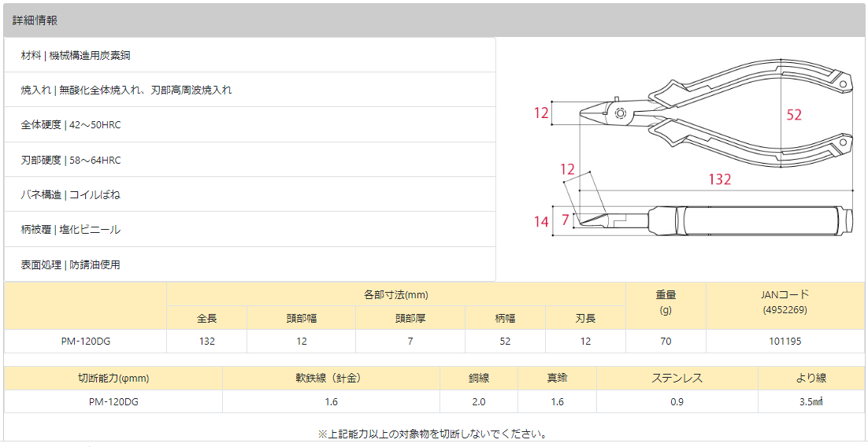Click the ※上記能力以上 cutting warning note
The width and height of the screenshot is (868, 447).
point(433,433)
